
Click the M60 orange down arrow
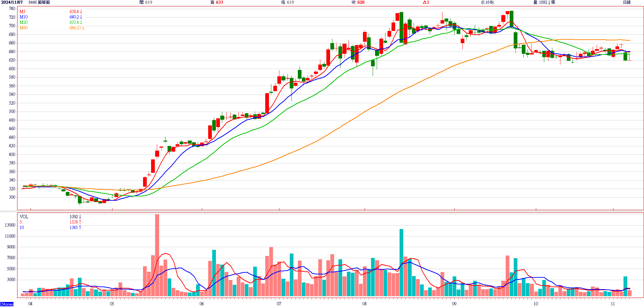83,28
